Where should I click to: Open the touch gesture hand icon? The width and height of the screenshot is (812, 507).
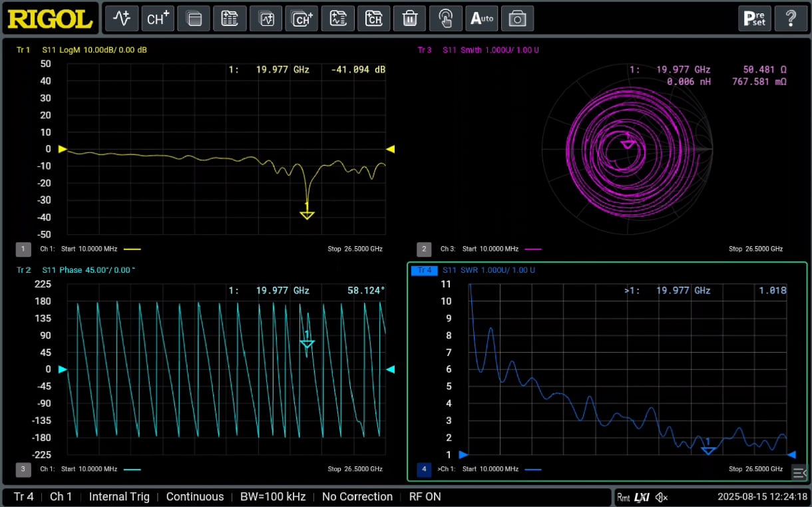(x=445, y=19)
